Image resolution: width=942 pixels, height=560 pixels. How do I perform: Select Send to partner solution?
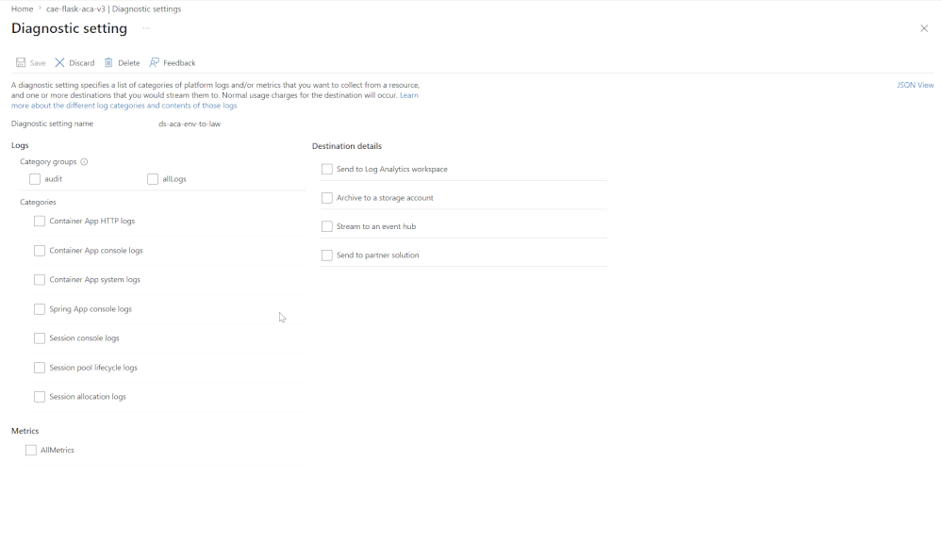click(x=327, y=255)
